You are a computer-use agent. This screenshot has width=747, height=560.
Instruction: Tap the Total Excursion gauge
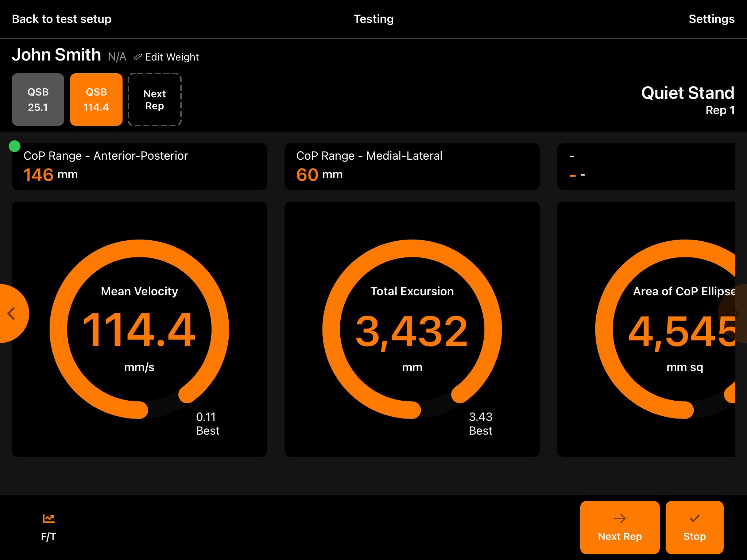(412, 329)
